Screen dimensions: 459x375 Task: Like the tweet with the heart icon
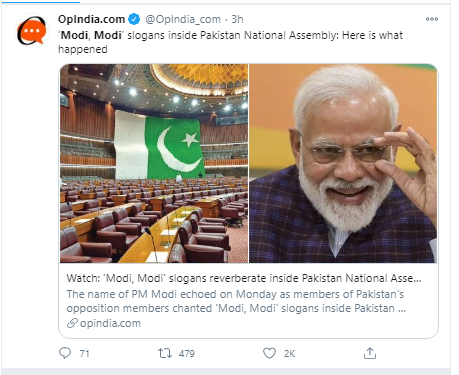pos(269,353)
